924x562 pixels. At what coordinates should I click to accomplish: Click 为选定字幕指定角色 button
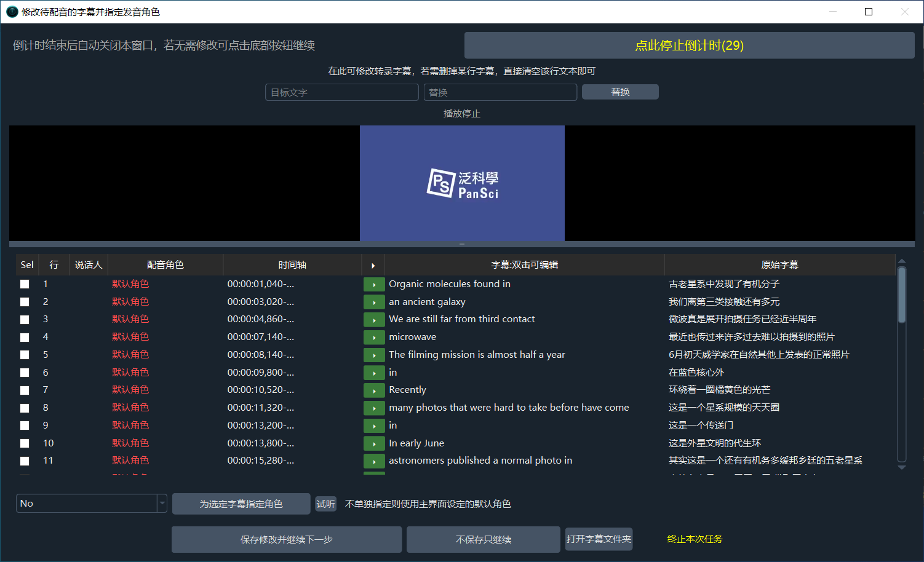pos(241,504)
